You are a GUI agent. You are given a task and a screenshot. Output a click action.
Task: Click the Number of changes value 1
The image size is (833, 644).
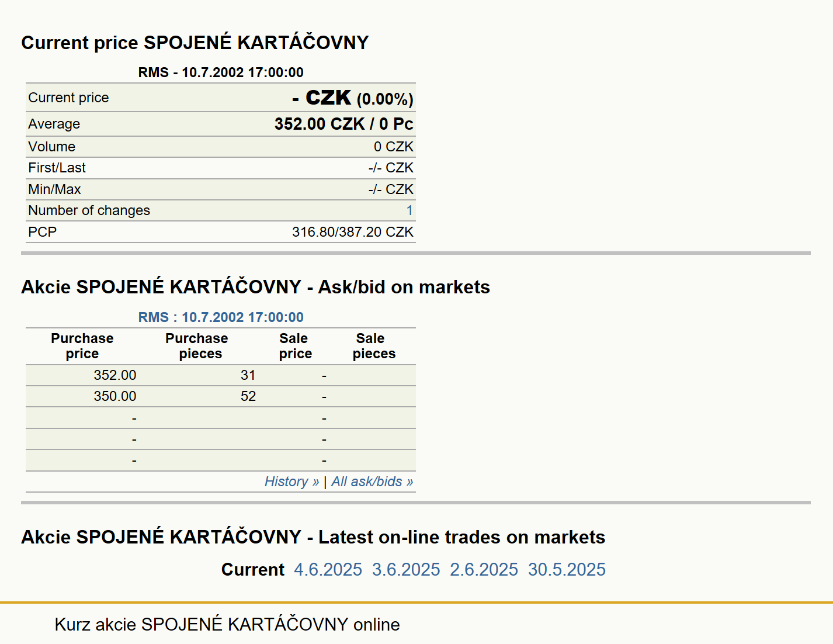point(409,210)
